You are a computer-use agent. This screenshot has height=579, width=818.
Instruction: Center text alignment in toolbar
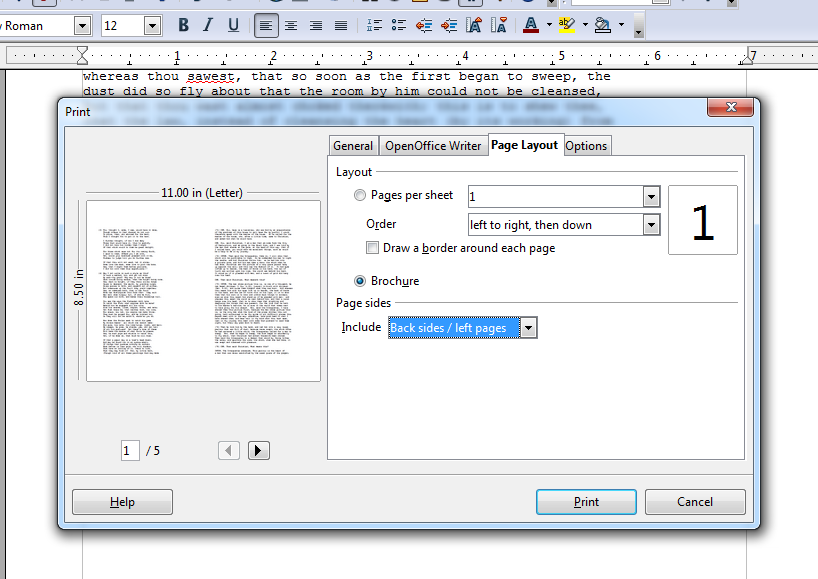[291, 25]
